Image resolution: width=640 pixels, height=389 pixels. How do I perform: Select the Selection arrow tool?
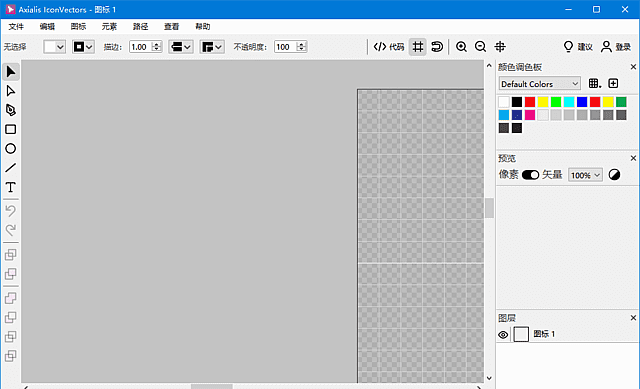(x=11, y=72)
